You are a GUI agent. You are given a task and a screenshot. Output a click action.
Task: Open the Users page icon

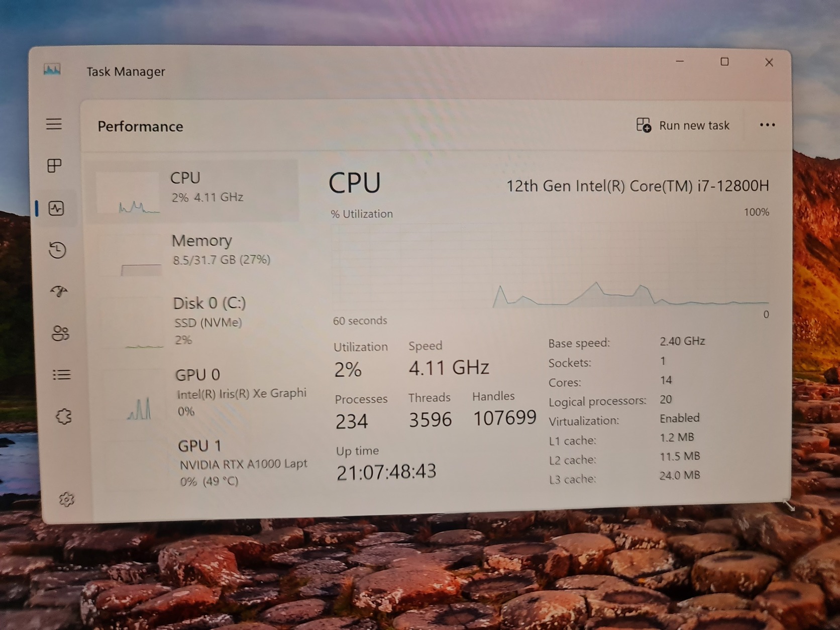point(60,333)
